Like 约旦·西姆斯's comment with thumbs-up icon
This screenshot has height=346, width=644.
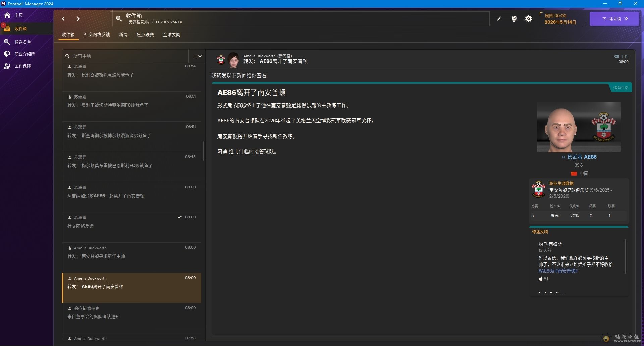point(540,279)
